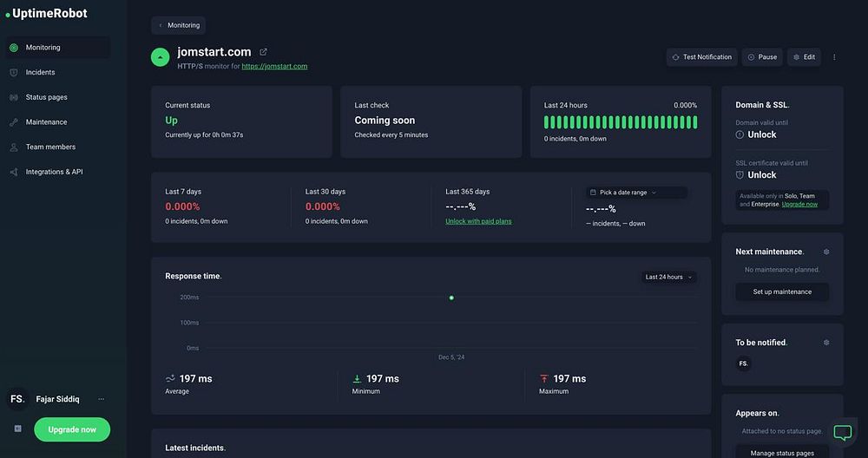Screen dimensions: 868x458
Task: Click the Current status Up text
Action: pyautogui.click(x=171, y=121)
